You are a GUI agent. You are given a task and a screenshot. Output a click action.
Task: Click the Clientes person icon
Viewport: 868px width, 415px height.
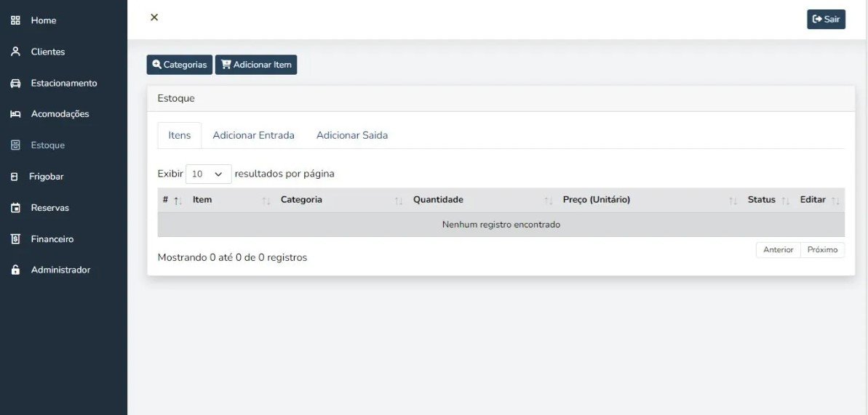click(x=15, y=52)
